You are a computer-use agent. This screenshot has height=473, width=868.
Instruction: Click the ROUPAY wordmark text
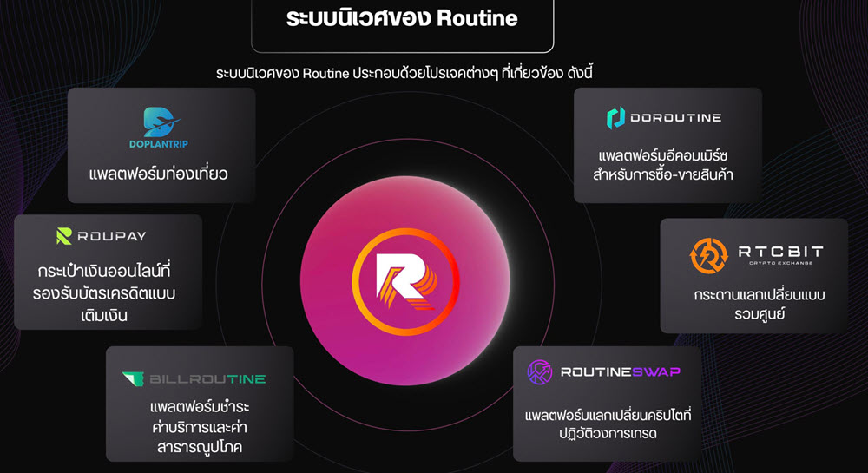click(x=111, y=236)
